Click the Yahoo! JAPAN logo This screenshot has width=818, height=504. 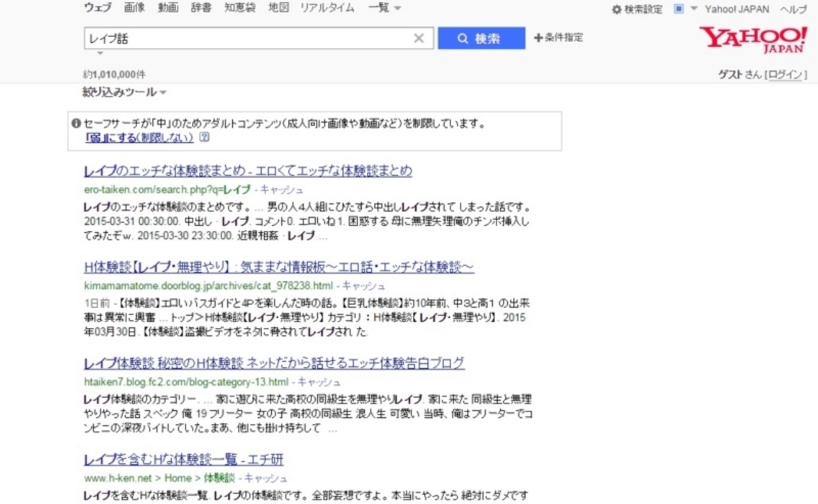(753, 40)
